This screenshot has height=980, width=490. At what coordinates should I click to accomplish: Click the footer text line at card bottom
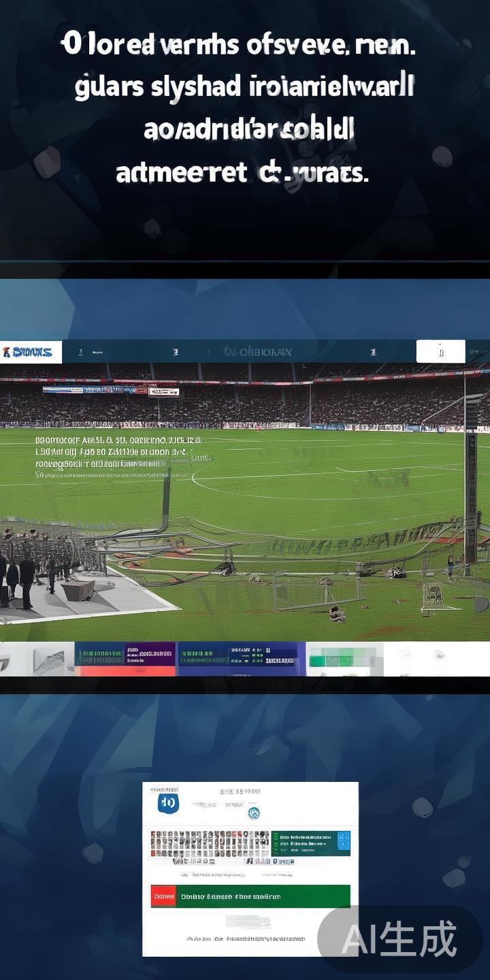coord(250,939)
